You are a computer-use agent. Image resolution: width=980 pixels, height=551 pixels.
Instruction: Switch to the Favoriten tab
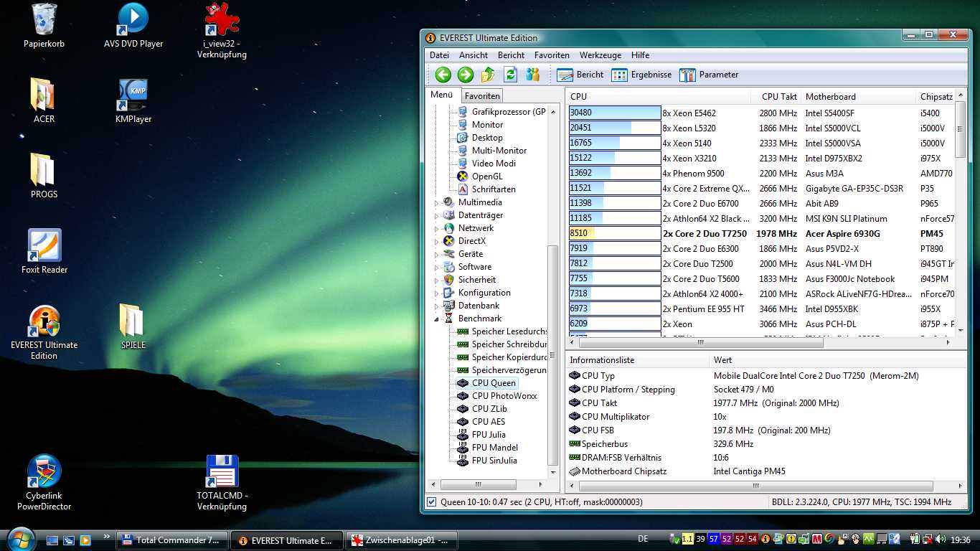click(x=482, y=96)
